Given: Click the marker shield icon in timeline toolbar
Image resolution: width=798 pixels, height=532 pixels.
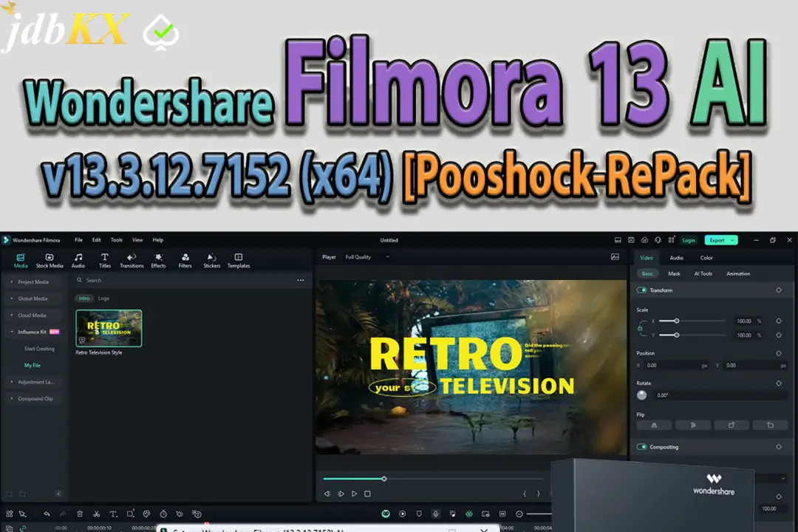Looking at the screenshot, I should point(419,514).
